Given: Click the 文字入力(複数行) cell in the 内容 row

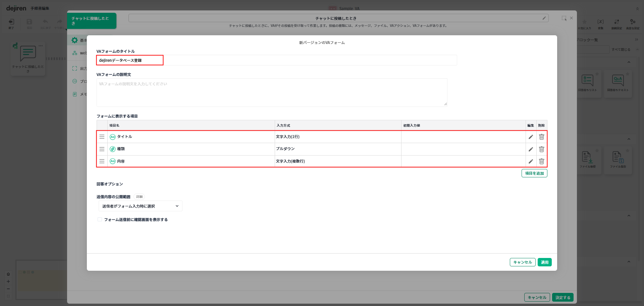Looking at the screenshot, I should click(x=338, y=161).
